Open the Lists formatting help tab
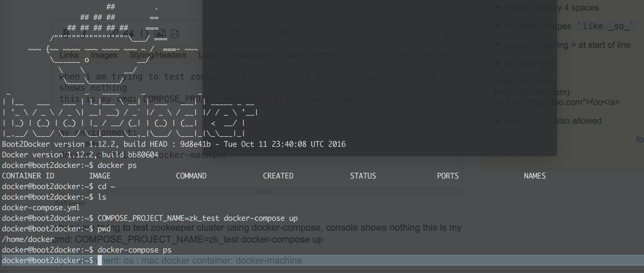Viewport: 644px width, 273px height. [x=207, y=55]
